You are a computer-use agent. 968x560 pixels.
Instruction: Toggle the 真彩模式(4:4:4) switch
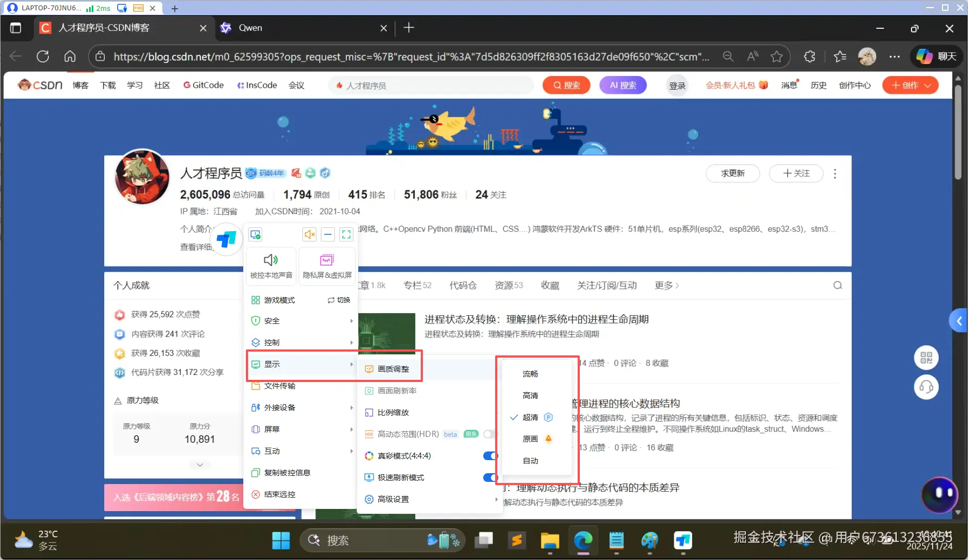tap(490, 456)
